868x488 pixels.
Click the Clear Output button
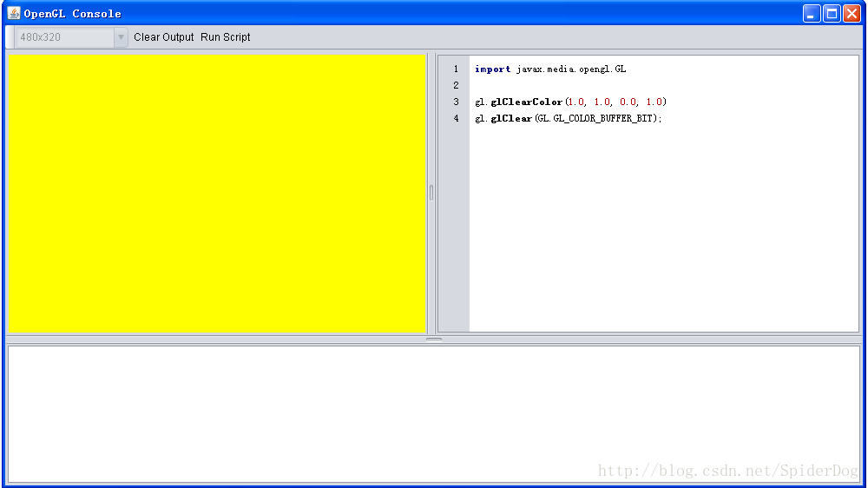point(163,37)
